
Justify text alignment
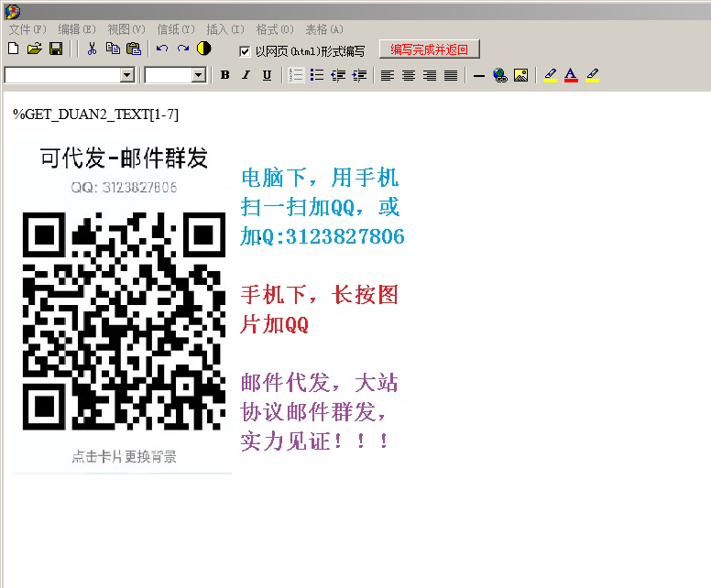coord(451,75)
